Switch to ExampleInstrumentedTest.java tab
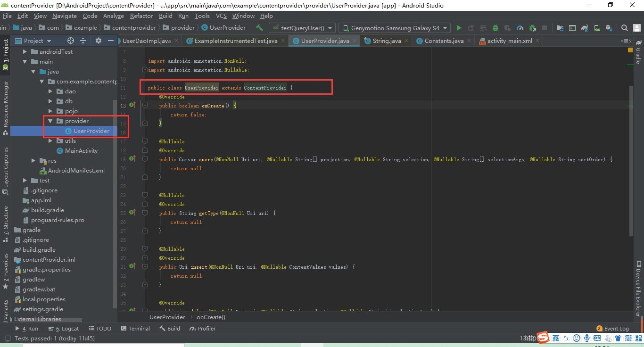 (x=236, y=41)
